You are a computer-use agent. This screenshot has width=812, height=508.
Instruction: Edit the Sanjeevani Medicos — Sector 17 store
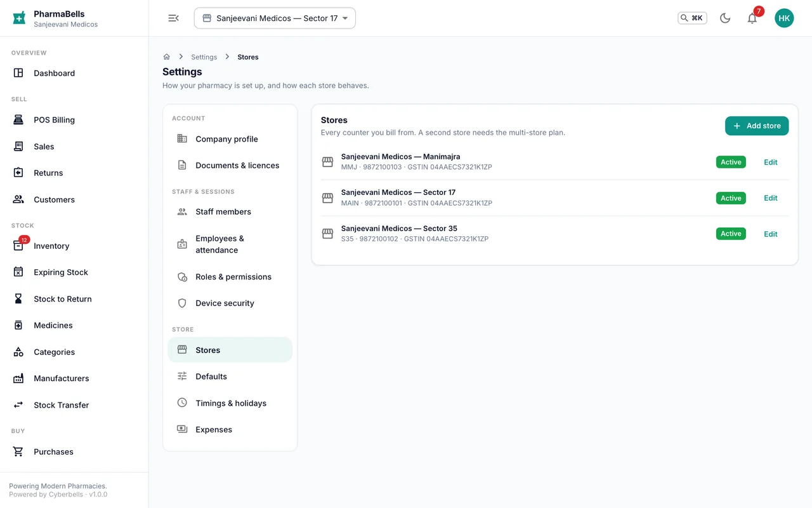tap(771, 198)
